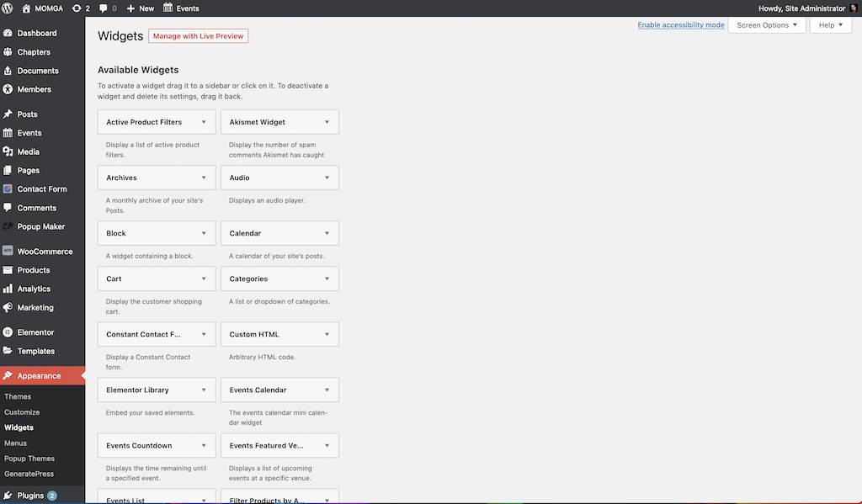The height and width of the screenshot is (504, 862).
Task: Expand the Active Product Filters widget arrow
Action: point(204,122)
